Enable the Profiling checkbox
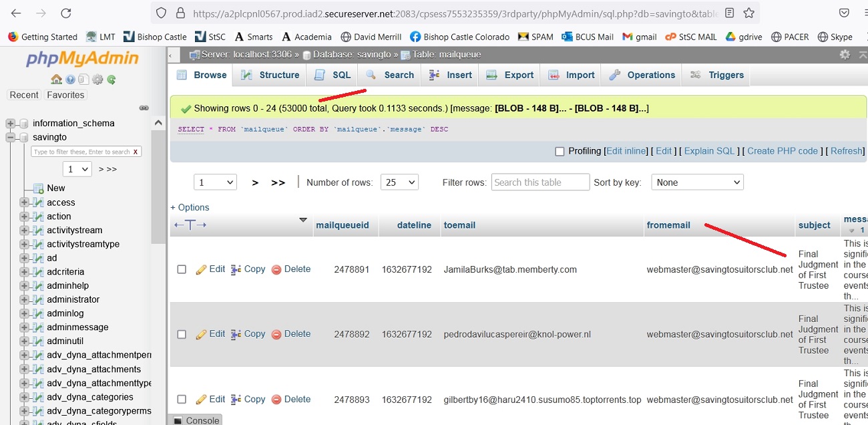The image size is (868, 425). point(560,152)
